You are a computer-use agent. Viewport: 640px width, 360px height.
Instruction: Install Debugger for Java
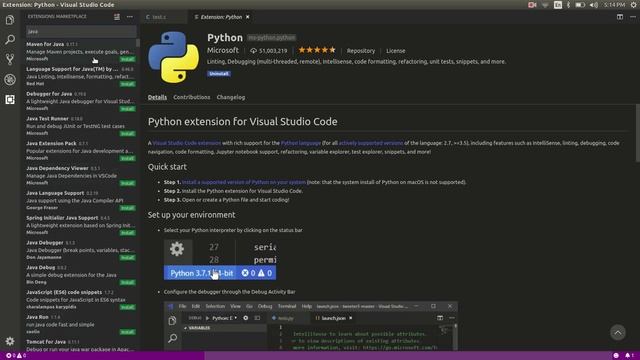click(x=127, y=109)
